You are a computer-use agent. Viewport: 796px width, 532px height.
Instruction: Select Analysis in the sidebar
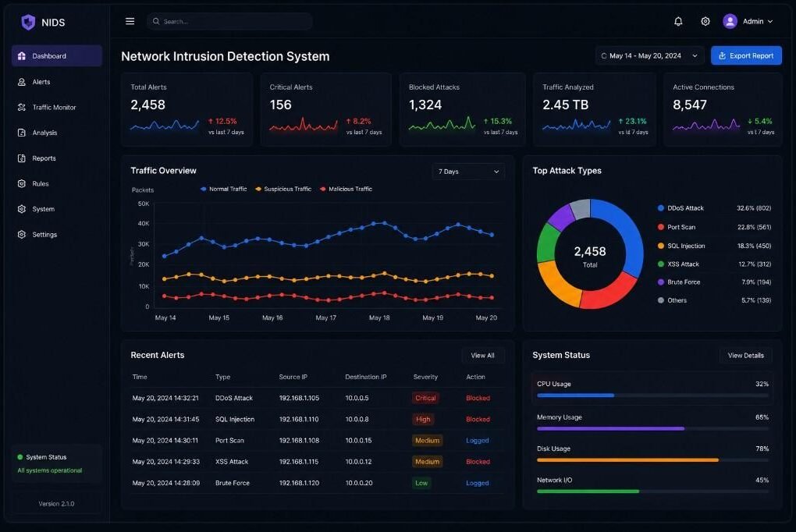coord(57,133)
